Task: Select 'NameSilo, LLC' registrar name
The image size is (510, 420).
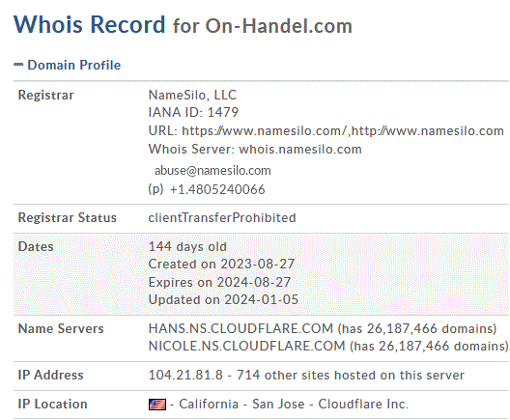Action: coord(192,95)
